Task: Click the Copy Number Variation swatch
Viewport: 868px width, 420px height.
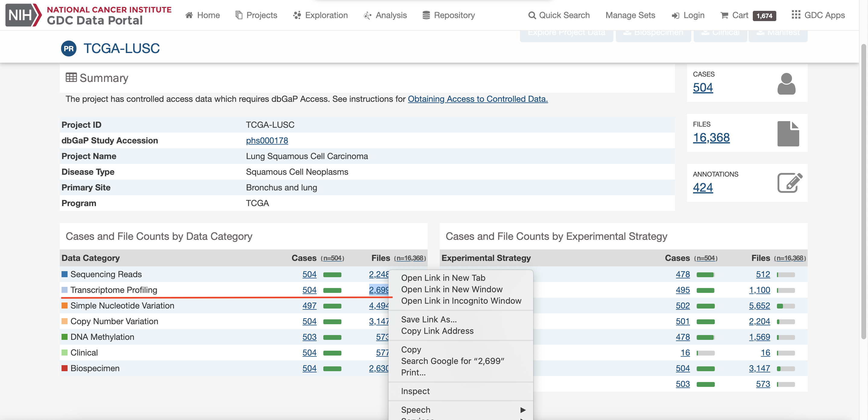Action: (64, 321)
